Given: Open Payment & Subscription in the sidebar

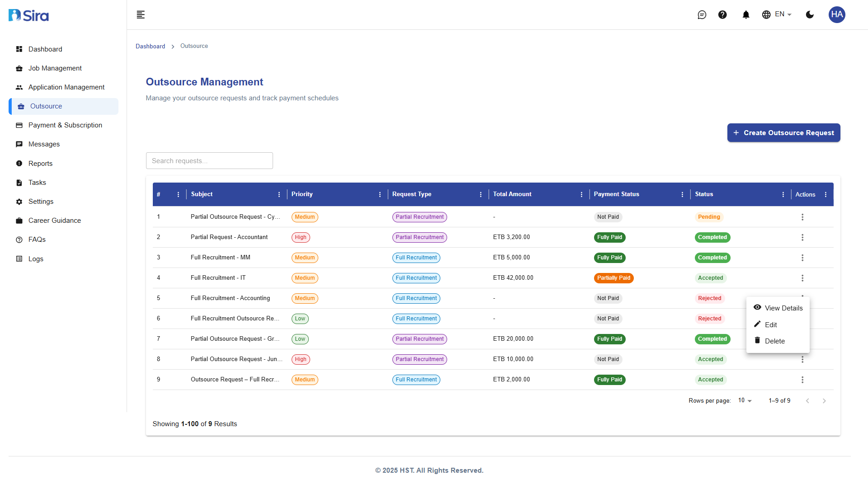Looking at the screenshot, I should click(65, 125).
